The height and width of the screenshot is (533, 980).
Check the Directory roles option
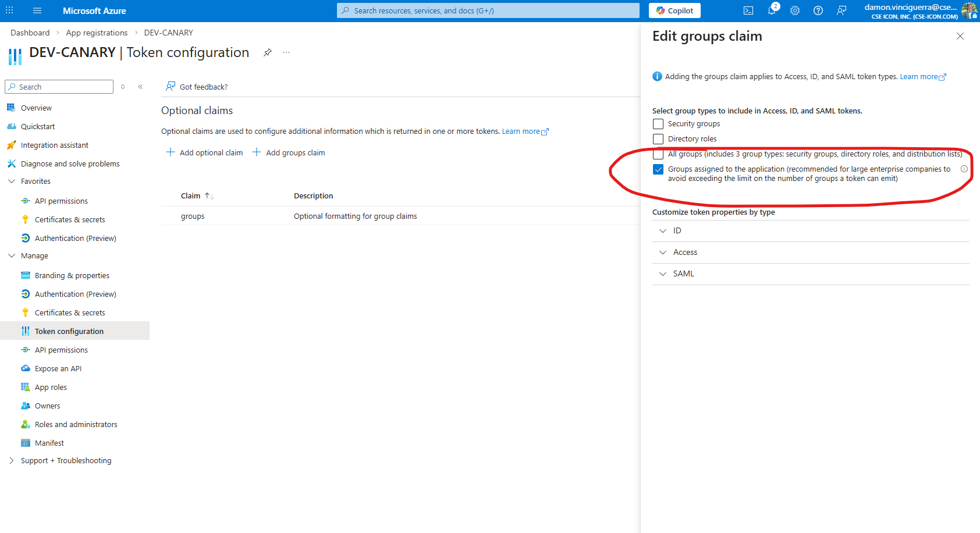pyautogui.click(x=658, y=139)
